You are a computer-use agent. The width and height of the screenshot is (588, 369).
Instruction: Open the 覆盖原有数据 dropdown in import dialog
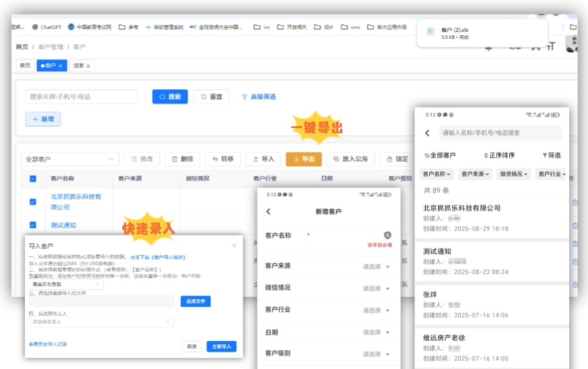[x=65, y=284]
